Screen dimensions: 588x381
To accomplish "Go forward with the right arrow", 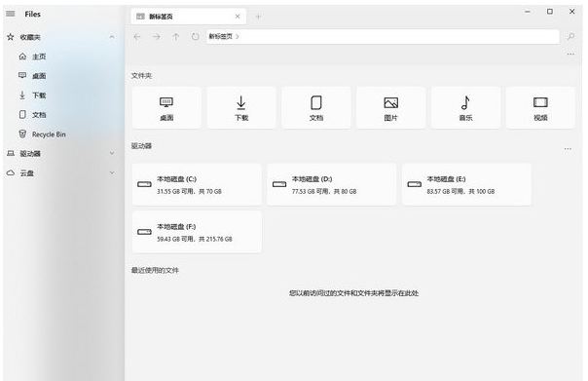I will (157, 36).
